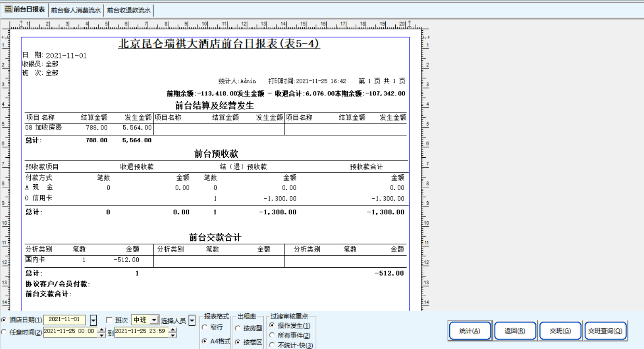Click the start time field 2021-11-25 00:00
Image resolution: width=644 pixels, height=349 pixels.
click(x=71, y=332)
